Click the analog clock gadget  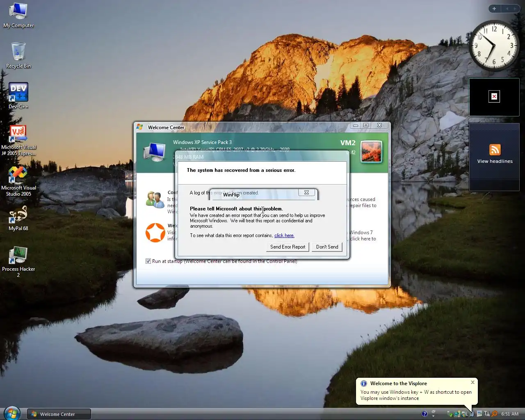(x=494, y=46)
